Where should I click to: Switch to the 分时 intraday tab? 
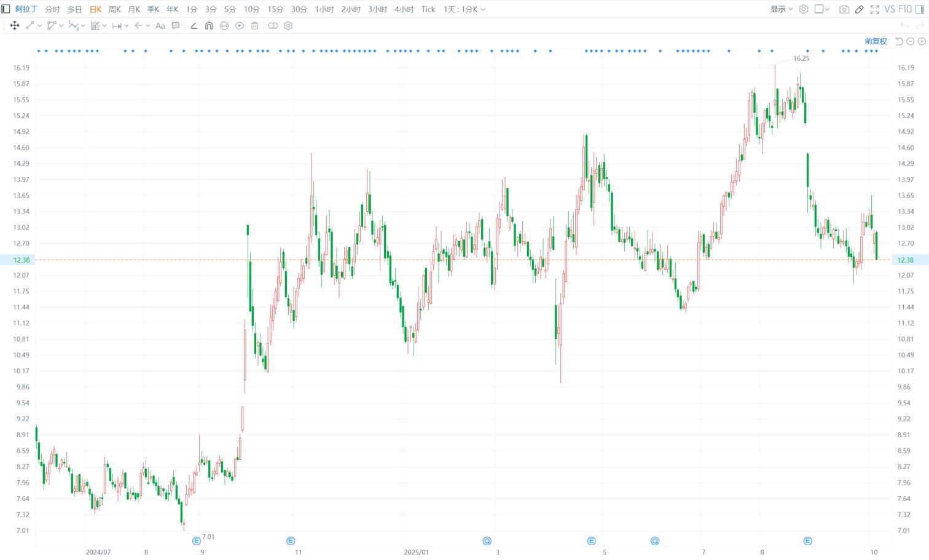coord(53,9)
